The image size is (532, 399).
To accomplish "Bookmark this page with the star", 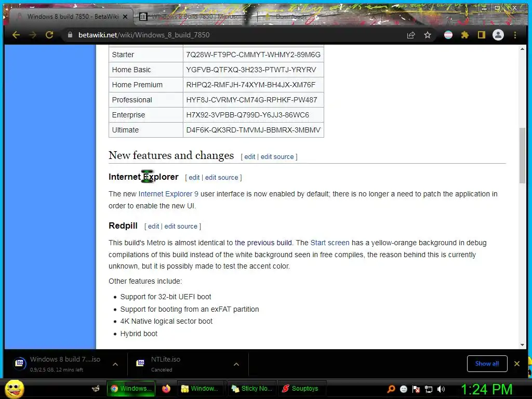I will [x=428, y=35].
